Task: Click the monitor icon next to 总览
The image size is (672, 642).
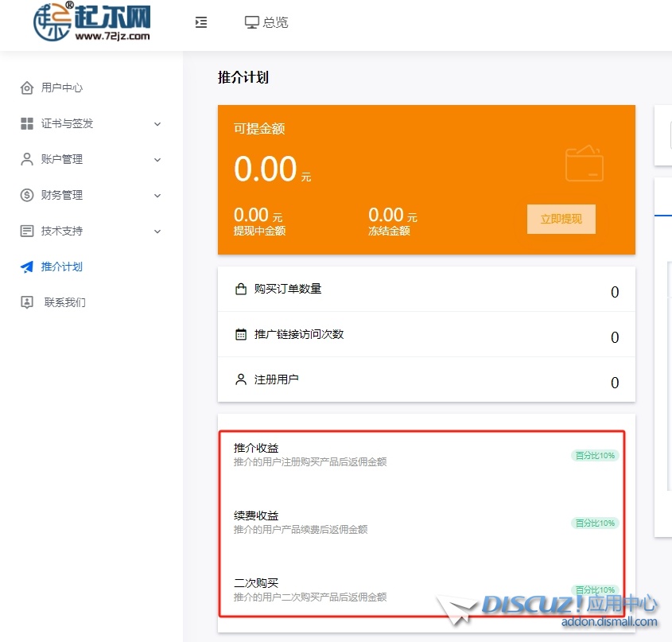Action: point(252,22)
